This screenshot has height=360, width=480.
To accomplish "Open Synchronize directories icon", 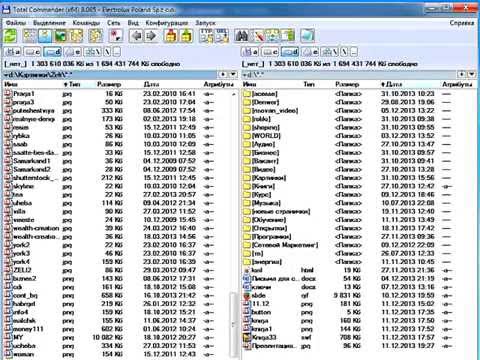I will 273,36.
